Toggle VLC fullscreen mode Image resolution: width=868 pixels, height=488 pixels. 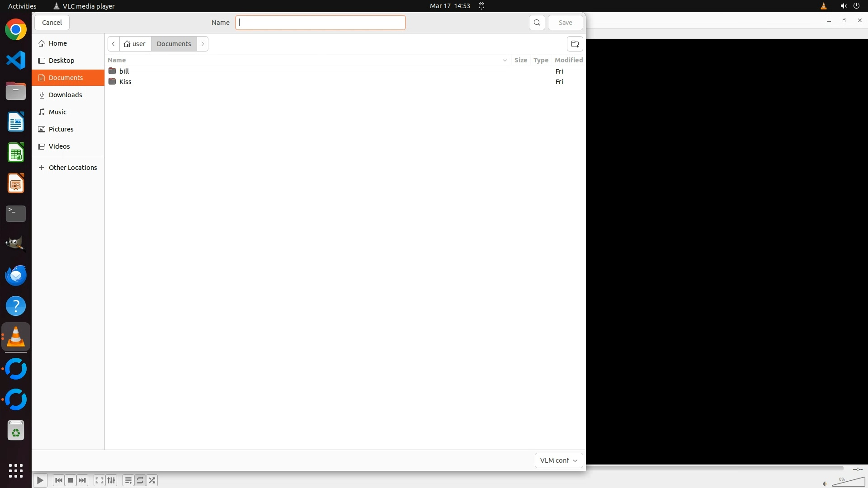coord(99,480)
